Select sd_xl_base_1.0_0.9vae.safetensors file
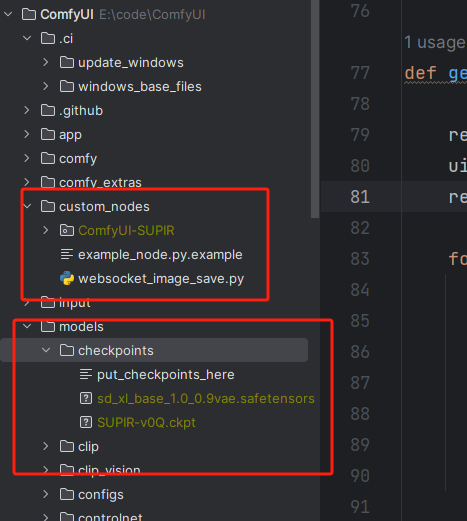Screen dimensions: 467x521 click(x=206, y=399)
